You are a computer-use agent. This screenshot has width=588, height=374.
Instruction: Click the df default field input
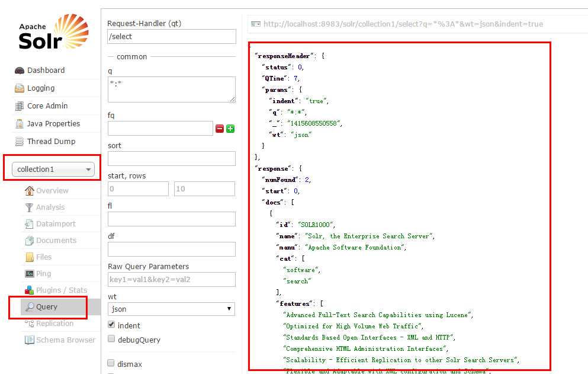click(x=172, y=250)
